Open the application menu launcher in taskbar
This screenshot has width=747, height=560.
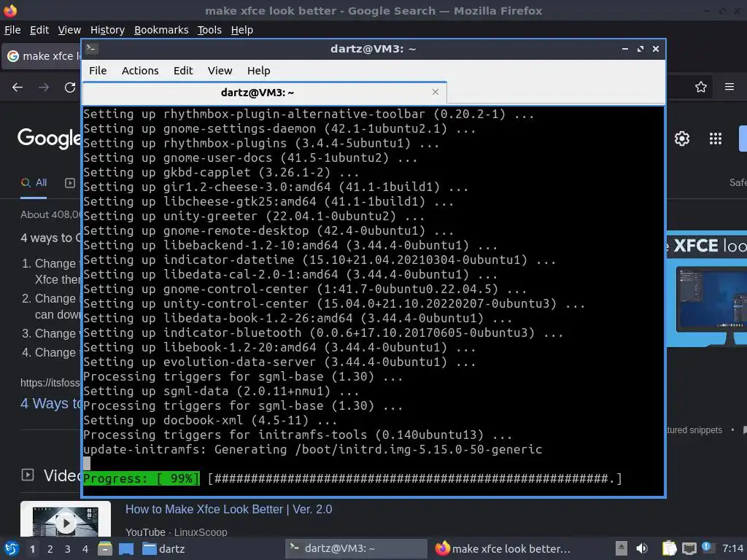(x=11, y=548)
